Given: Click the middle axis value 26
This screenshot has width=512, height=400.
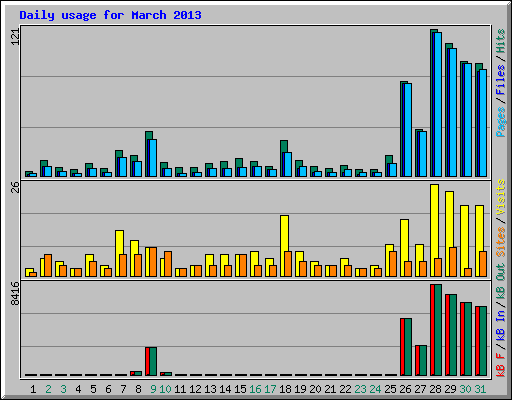Looking at the screenshot, I should coord(15,187).
